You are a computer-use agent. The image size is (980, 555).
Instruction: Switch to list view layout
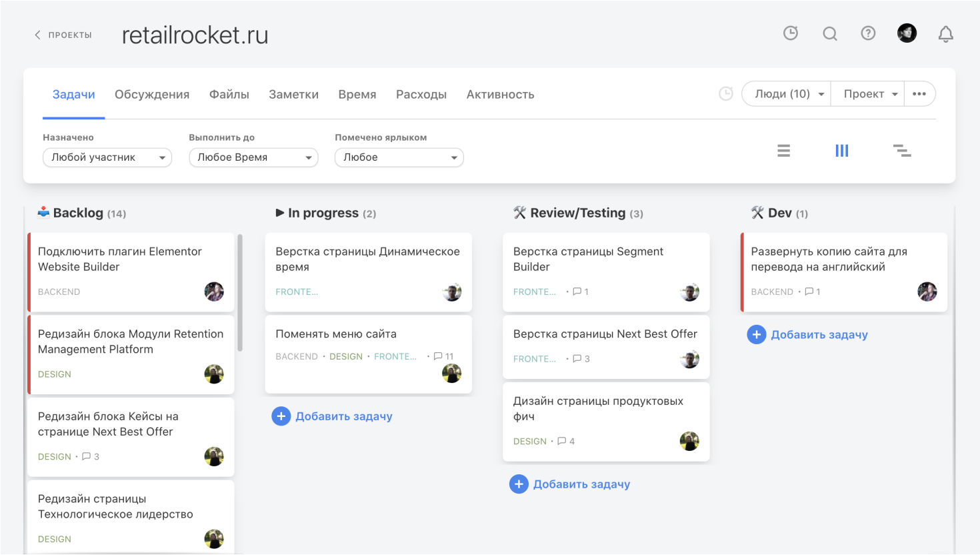pos(783,151)
